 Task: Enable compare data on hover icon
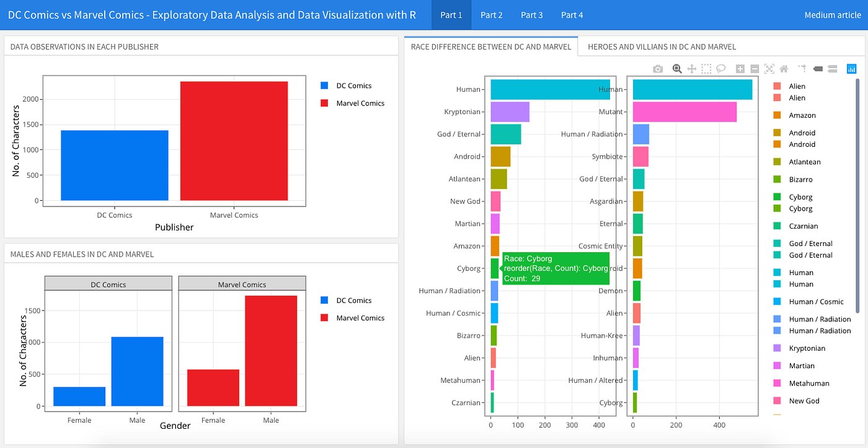click(833, 69)
